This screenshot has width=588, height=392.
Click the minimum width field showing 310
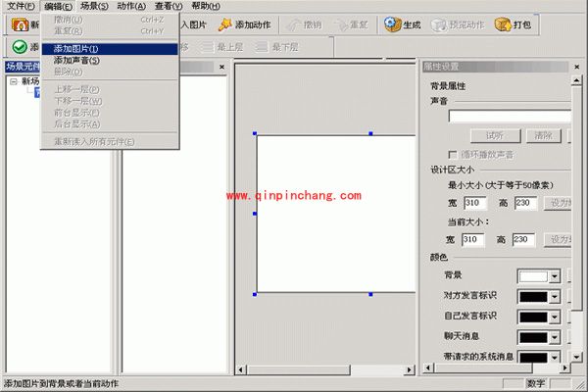pyautogui.click(x=475, y=203)
